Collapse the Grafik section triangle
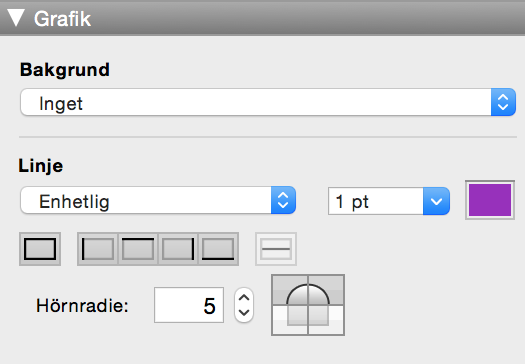Screen dimensions: 525x364 (16, 18)
